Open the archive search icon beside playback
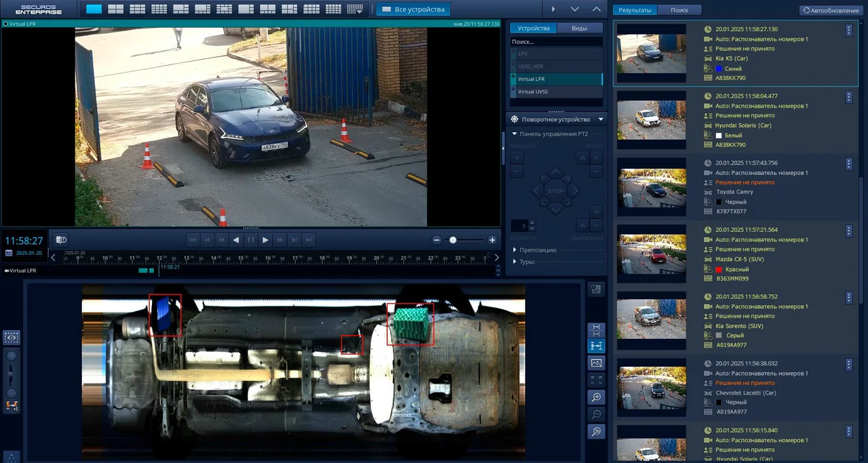Viewport: 868px width, 463px height. (x=61, y=240)
